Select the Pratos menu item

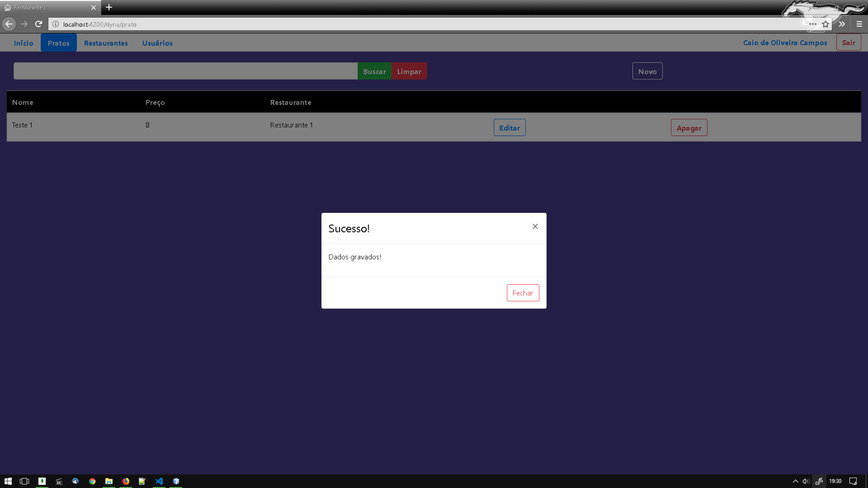click(59, 43)
